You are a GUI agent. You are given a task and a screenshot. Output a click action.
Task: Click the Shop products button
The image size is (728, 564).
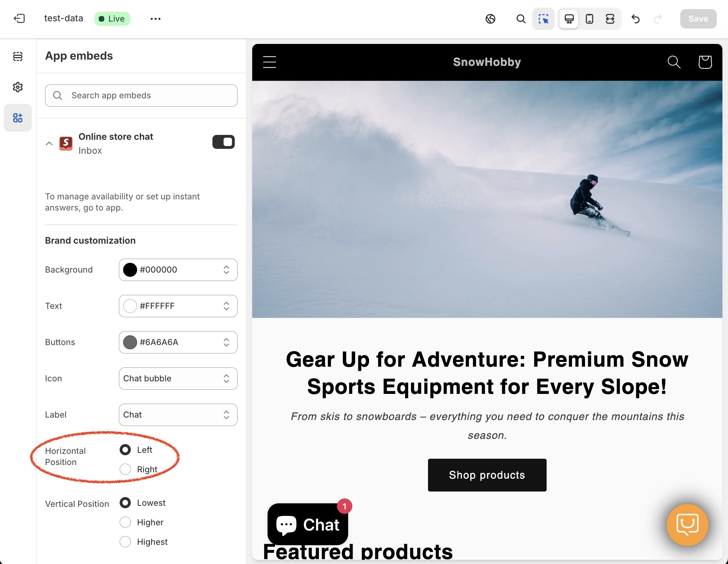(x=487, y=475)
